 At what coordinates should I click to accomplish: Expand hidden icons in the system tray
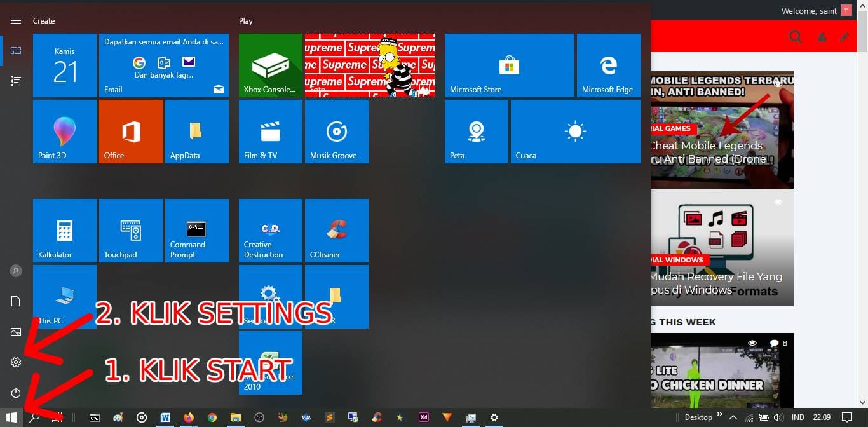click(x=733, y=417)
